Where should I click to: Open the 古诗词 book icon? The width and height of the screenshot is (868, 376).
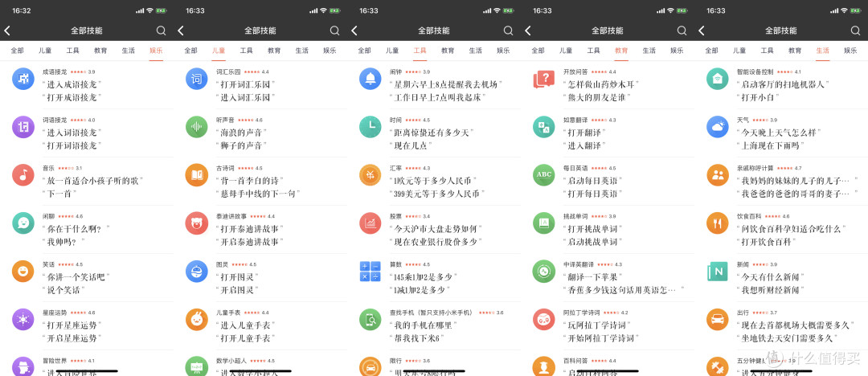pos(197,174)
